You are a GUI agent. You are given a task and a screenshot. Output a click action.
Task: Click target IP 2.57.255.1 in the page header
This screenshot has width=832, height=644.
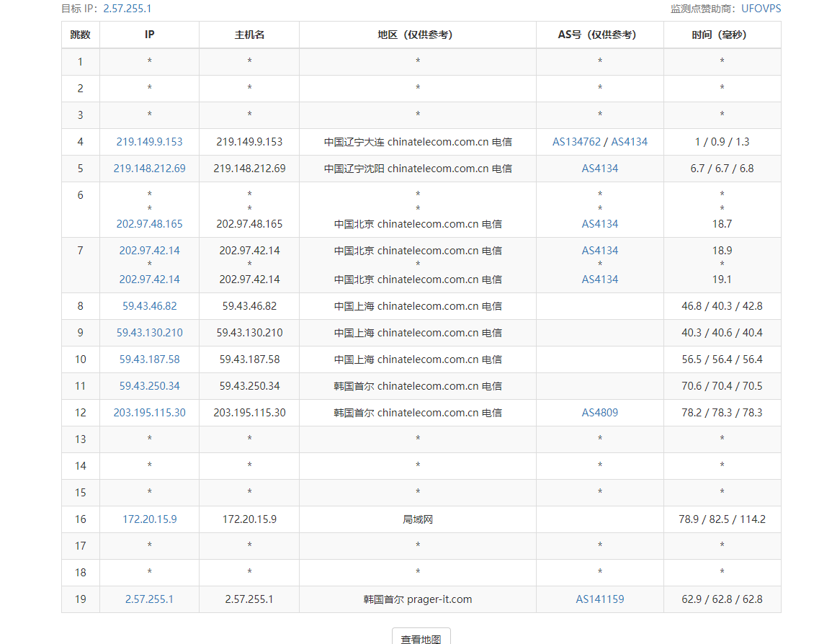pyautogui.click(x=128, y=9)
